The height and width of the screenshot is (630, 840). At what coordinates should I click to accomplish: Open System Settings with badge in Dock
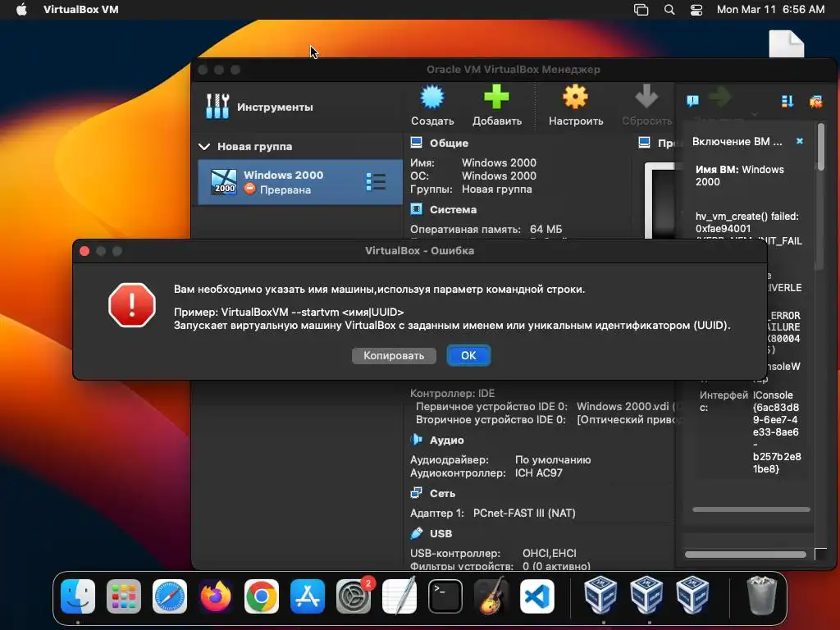click(x=354, y=596)
